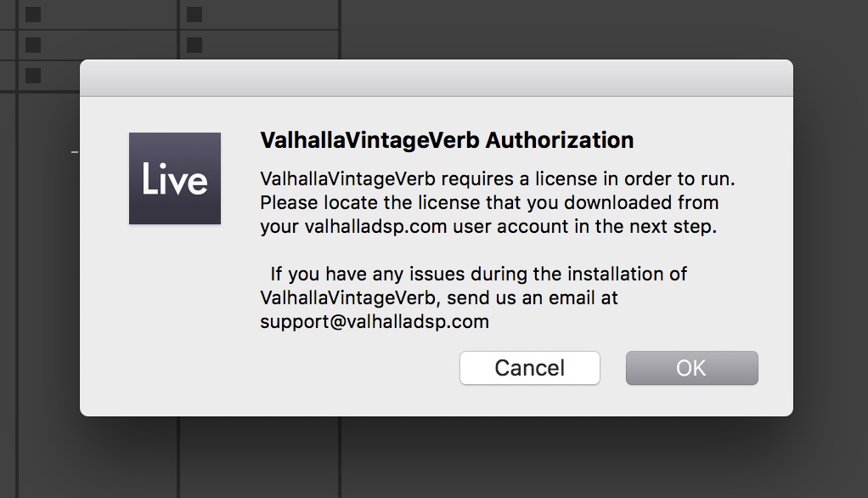Click the "If you have any issues" line
This screenshot has height=498, width=868.
tap(478, 274)
